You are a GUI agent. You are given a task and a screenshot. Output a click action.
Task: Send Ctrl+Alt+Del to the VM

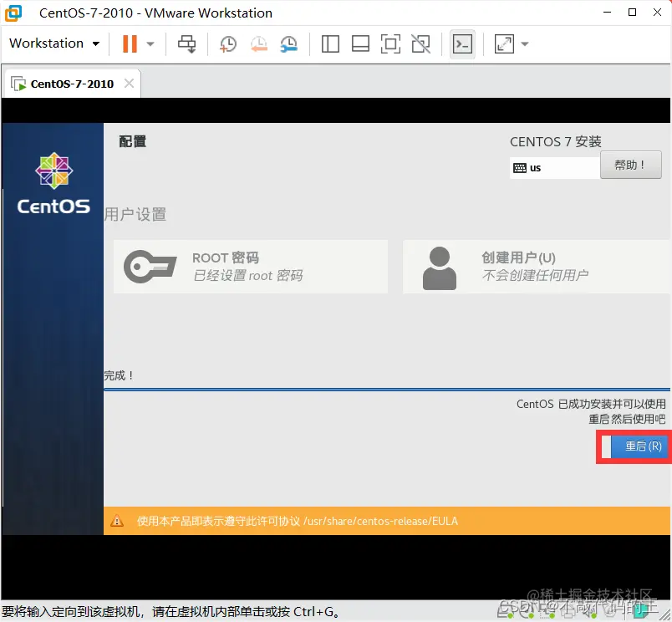[x=187, y=43]
